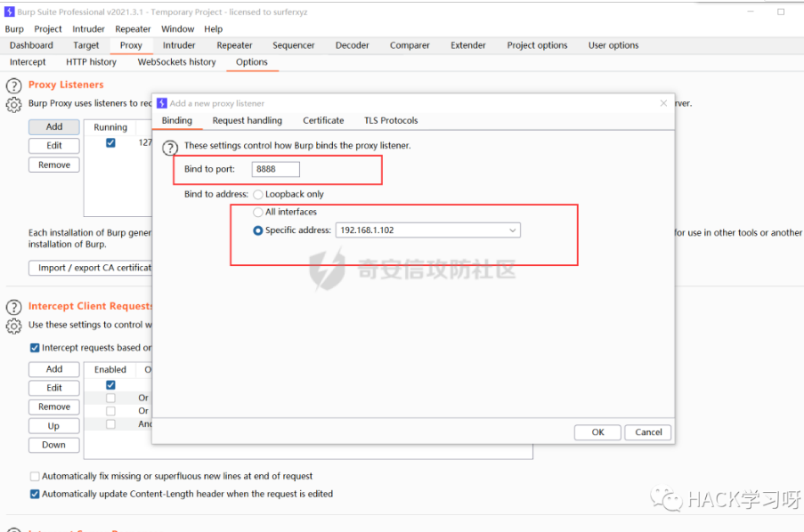Viewport: 804px width, 532px height.
Task: Enable the first Or intercept rule checkbox
Action: (110, 398)
